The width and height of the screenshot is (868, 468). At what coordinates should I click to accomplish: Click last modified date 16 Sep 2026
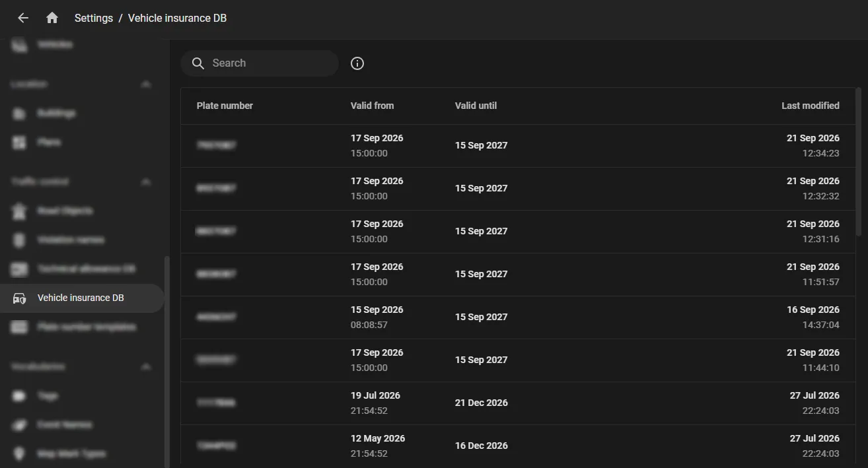(x=813, y=310)
